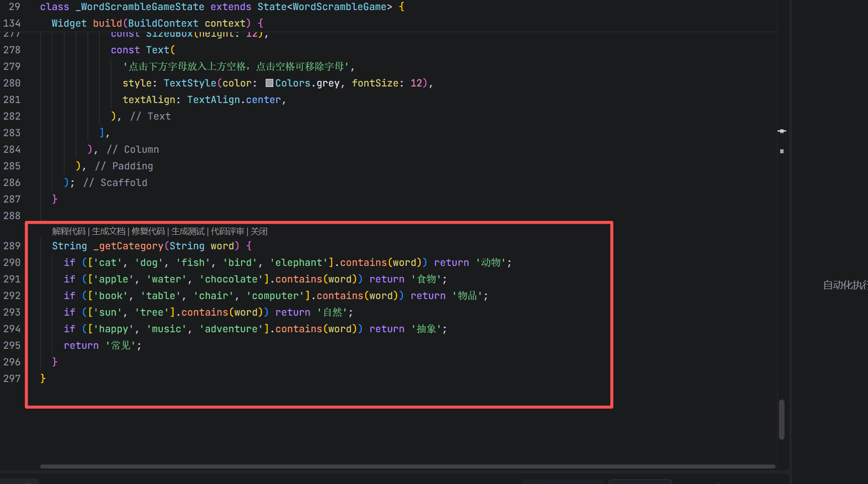The image size is (868, 484).
Task: Click the 解释代码 code lens link
Action: point(69,231)
